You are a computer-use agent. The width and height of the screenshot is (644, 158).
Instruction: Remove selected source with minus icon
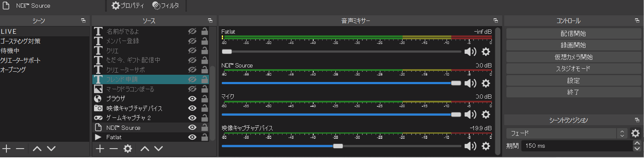113,149
